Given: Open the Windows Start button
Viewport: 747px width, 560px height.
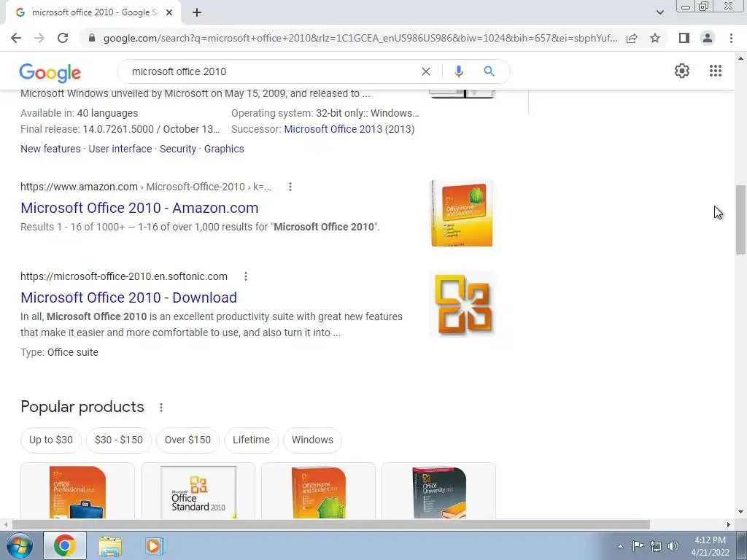Looking at the screenshot, I should pos(19,545).
